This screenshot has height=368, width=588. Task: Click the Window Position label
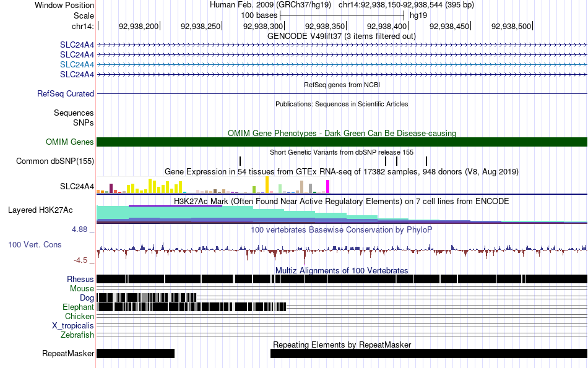pos(64,5)
